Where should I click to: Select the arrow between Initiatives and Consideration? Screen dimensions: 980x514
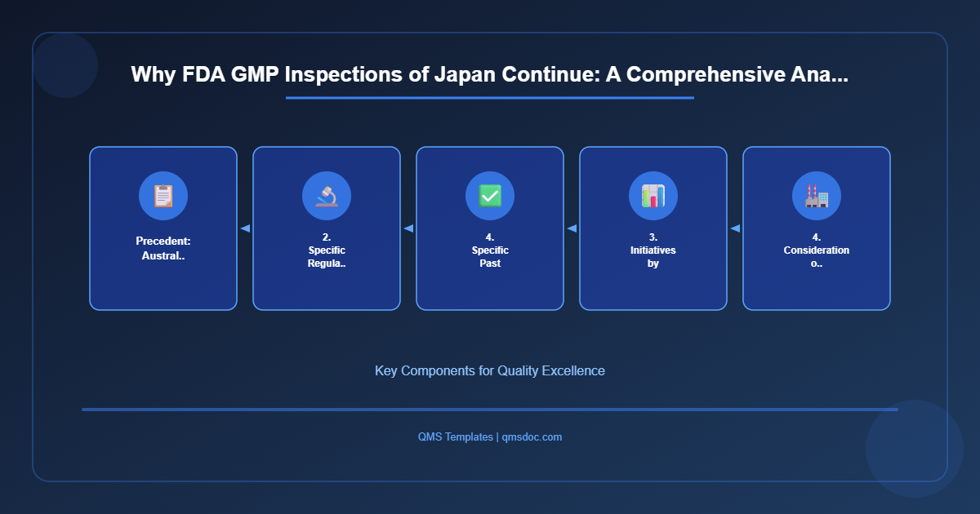coord(734,228)
